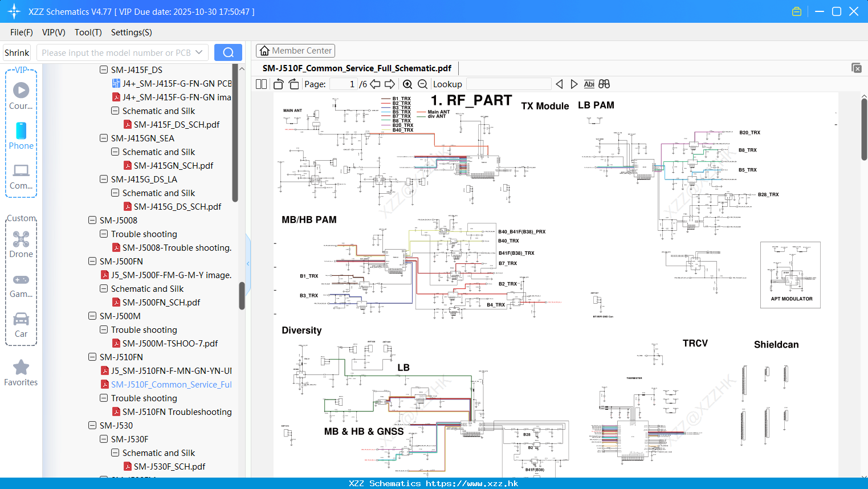This screenshot has width=868, height=489.
Task: Rotate page counterclockwise
Action: click(278, 84)
